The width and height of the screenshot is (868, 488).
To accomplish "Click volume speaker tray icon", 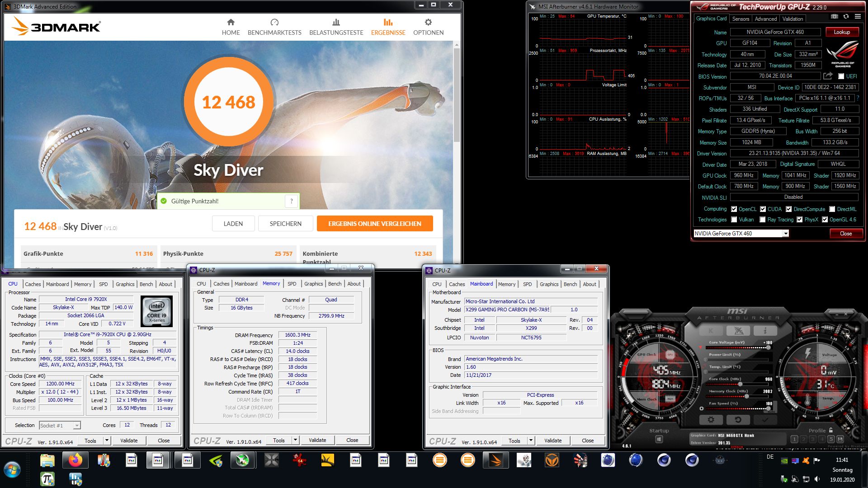I will [x=817, y=479].
